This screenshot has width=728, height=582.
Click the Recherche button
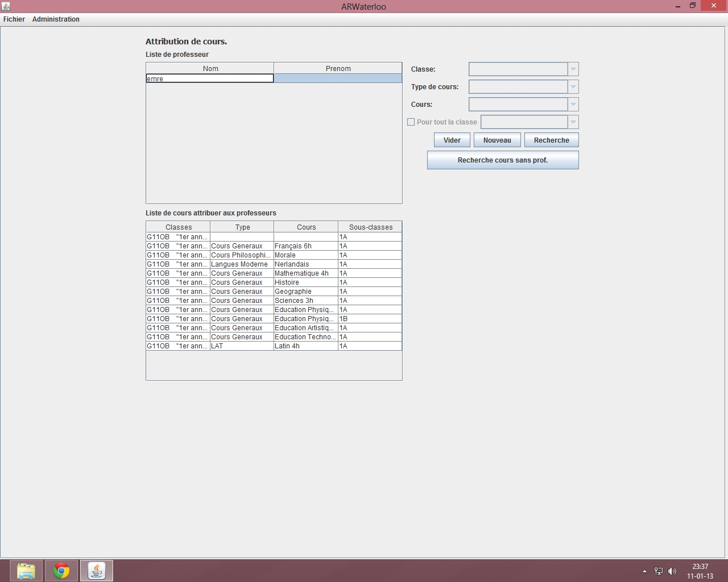551,140
